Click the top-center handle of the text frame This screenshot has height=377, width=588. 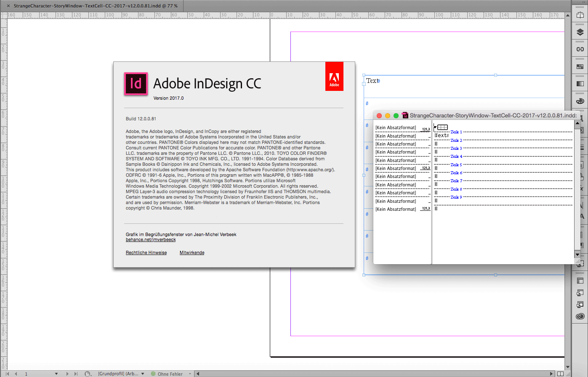(x=495, y=75)
